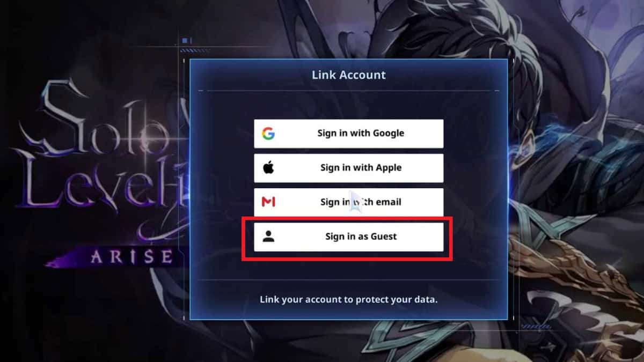Click the black Apple logo icon
Image resolution: width=644 pixels, height=362 pixels.
pyautogui.click(x=268, y=168)
